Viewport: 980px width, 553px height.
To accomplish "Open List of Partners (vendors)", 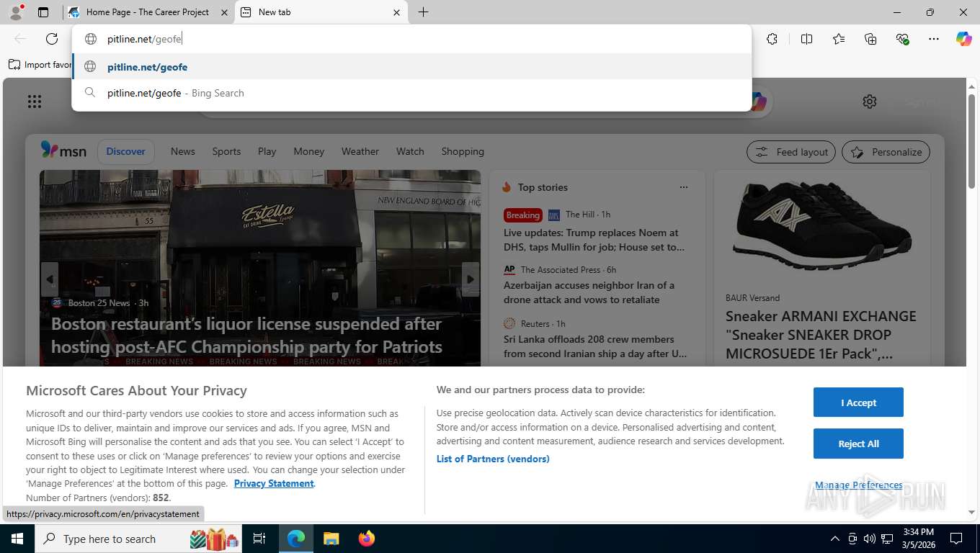I will click(x=493, y=459).
